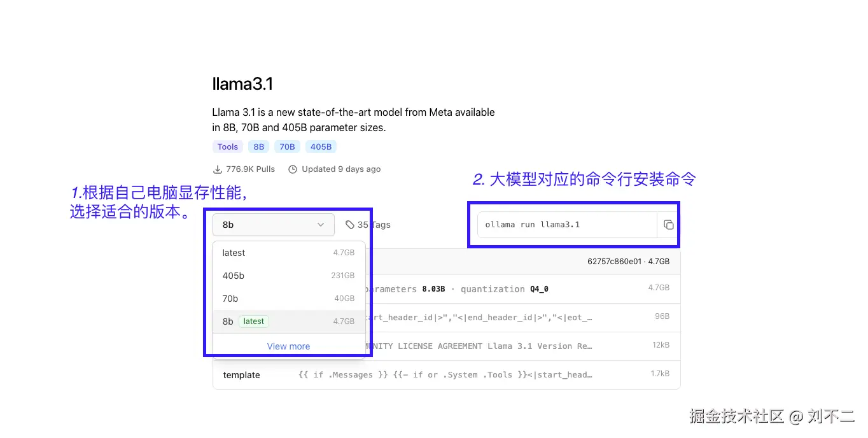Select the latest version option
This screenshot has height=438, width=868.
point(289,253)
